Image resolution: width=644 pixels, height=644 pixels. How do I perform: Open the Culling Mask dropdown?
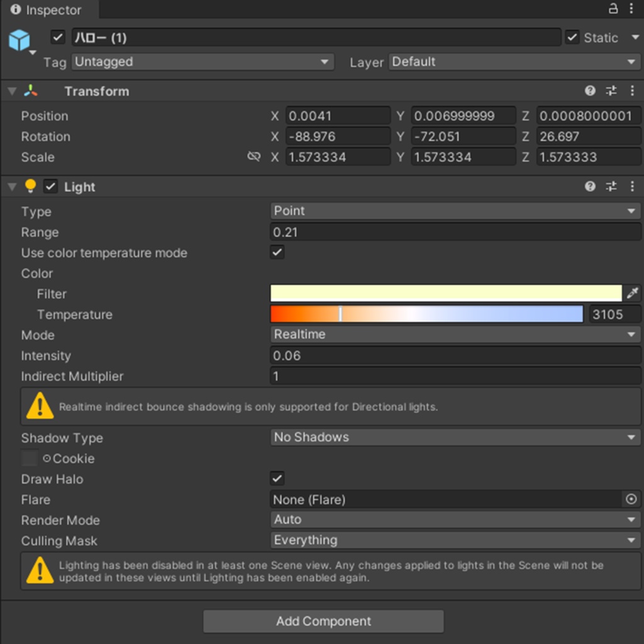(x=455, y=540)
